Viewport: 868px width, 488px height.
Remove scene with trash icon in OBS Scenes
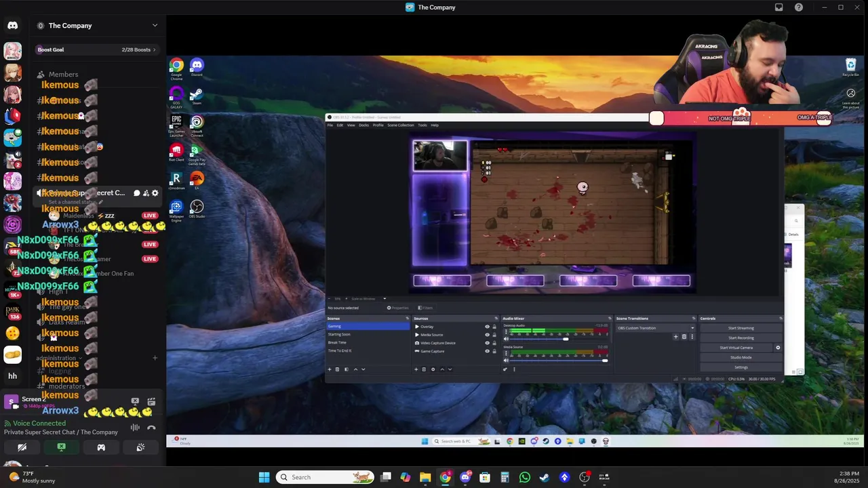(x=337, y=369)
